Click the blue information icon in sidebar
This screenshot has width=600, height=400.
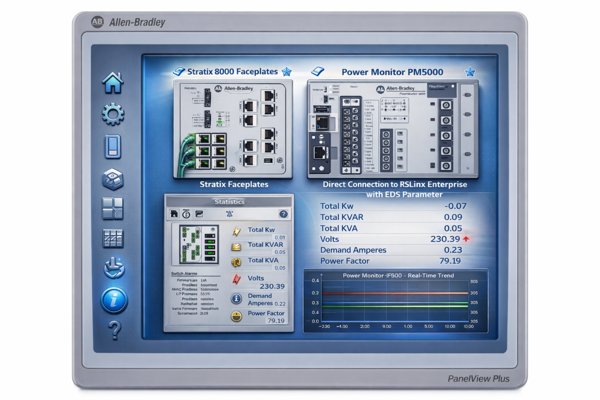(x=114, y=299)
